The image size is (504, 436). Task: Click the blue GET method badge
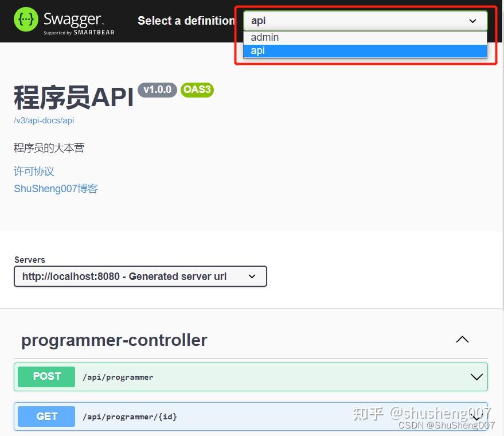tap(46, 416)
